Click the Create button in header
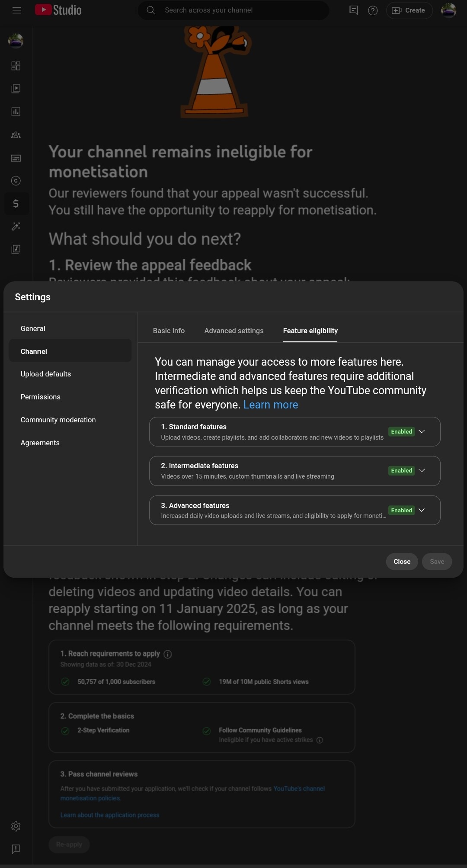 click(409, 10)
